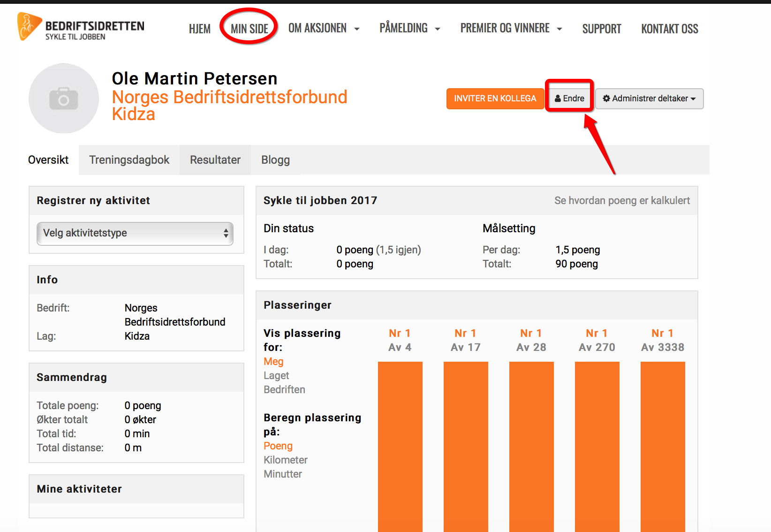Click the Av 270 placement bar
The width and height of the screenshot is (771, 532).
tap(597, 447)
